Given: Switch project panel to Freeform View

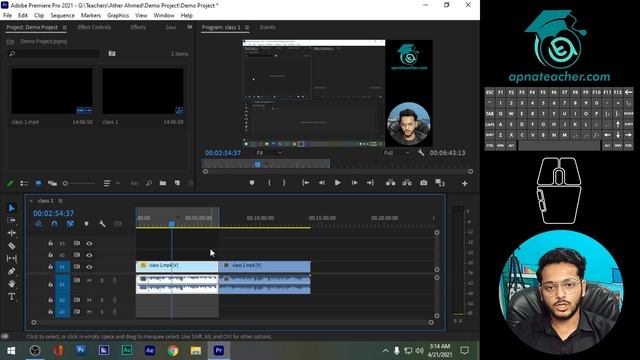Looking at the screenshot, I should (x=52, y=184).
